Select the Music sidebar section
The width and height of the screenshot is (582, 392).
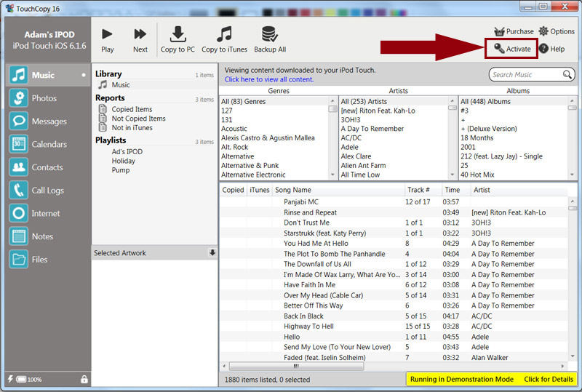48,75
